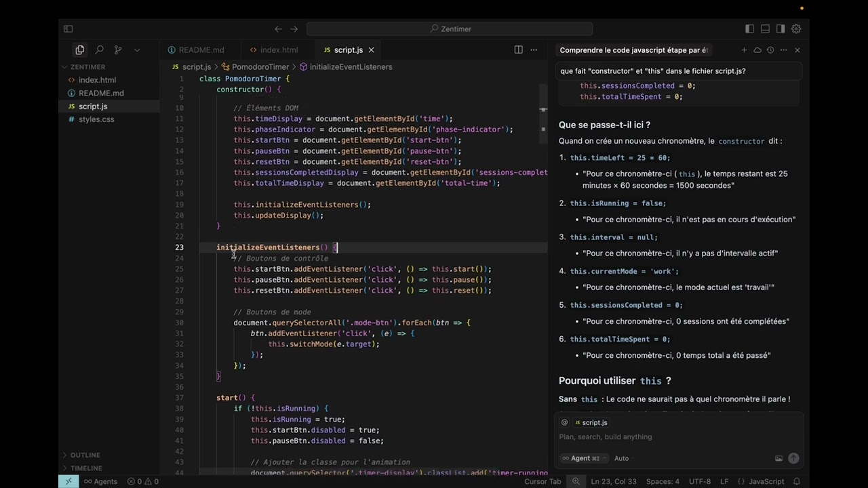The image size is (868, 488).
Task: Change indentation Spaces: 4
Action: point(663,481)
